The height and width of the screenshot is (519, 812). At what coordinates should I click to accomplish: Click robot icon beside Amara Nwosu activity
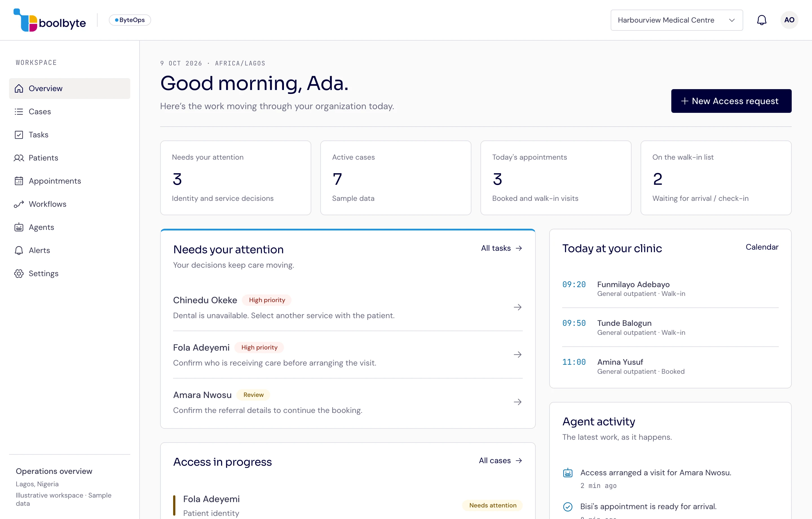point(568,473)
